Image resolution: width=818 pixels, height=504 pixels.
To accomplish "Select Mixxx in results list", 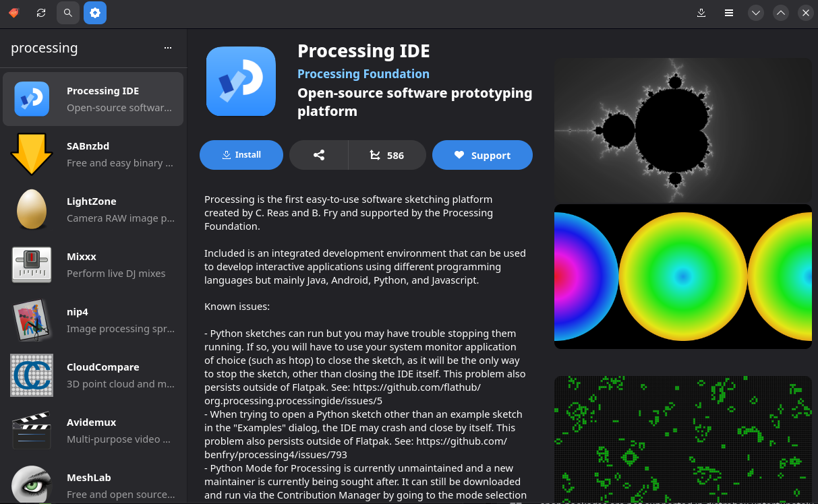I will 93,265.
